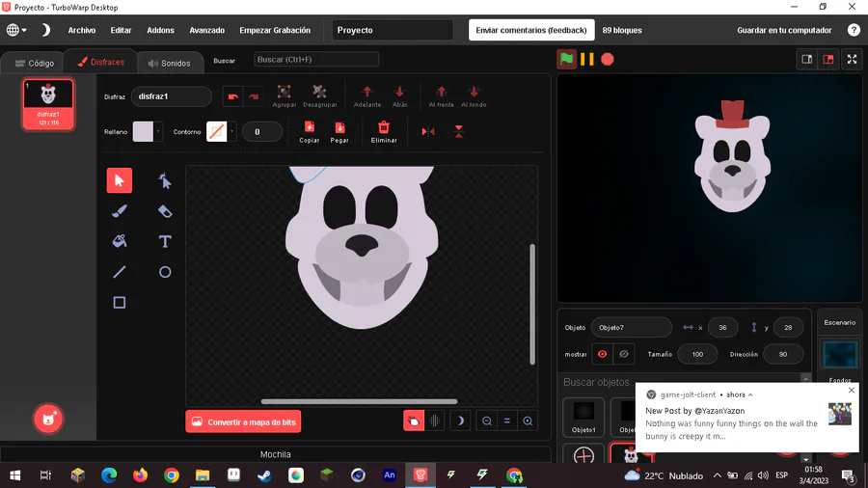Open language globe dropdown
This screenshot has width=868, height=488.
(16, 30)
